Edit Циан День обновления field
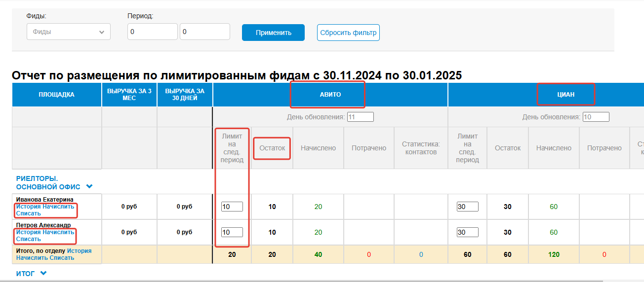The image size is (644, 282). pyautogui.click(x=596, y=117)
